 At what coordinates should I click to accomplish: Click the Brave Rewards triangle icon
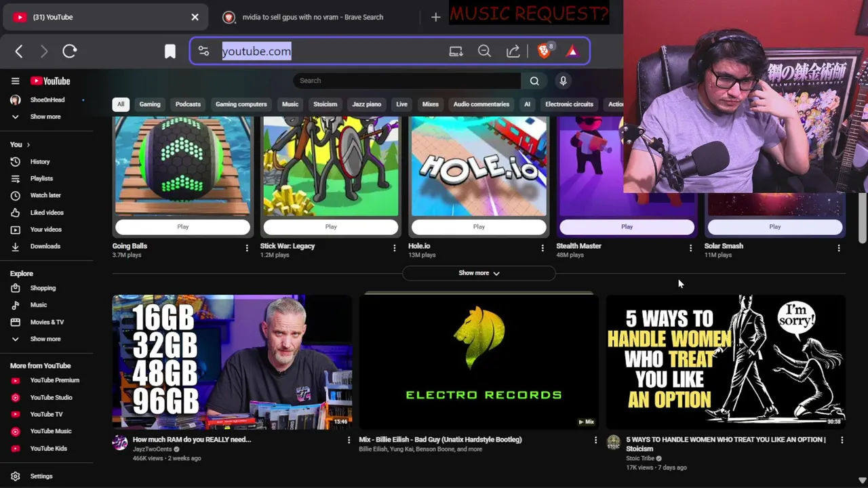point(572,51)
